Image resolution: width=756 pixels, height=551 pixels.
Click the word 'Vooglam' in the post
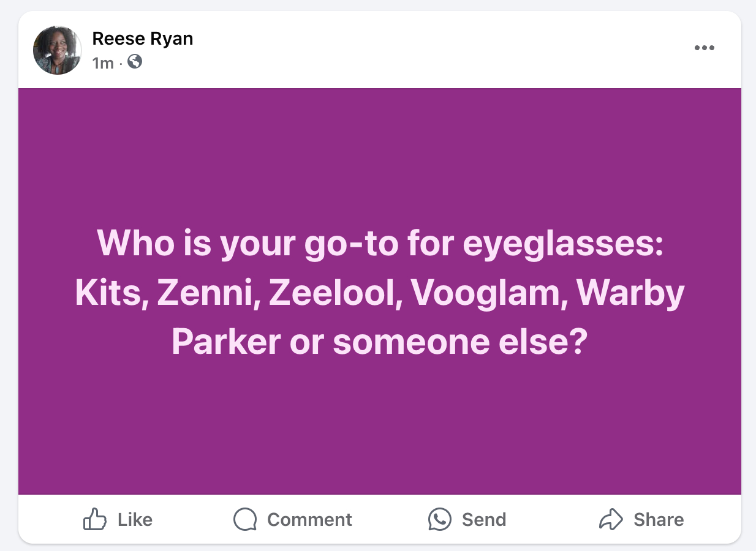click(483, 293)
